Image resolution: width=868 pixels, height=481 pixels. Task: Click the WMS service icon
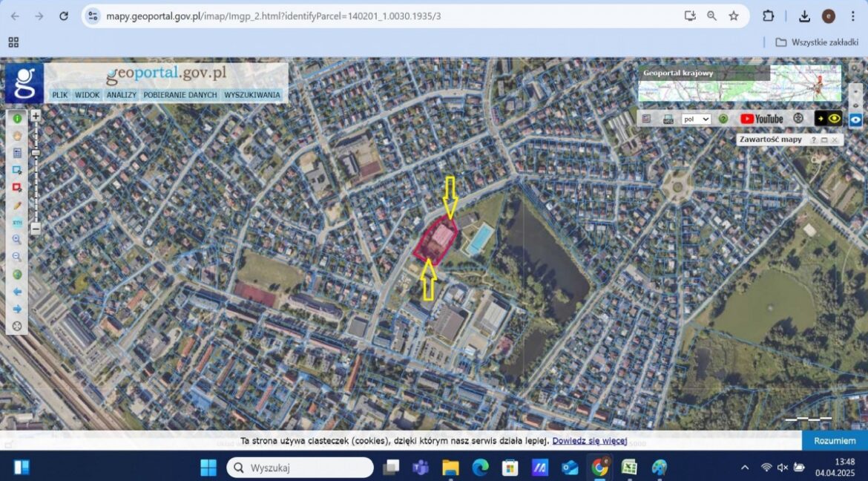668,119
